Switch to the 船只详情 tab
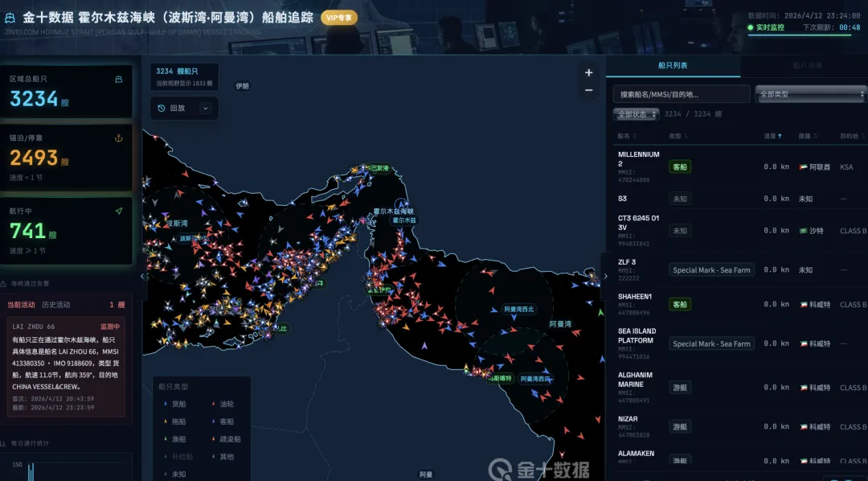Image resolution: width=868 pixels, height=481 pixels. (809, 64)
